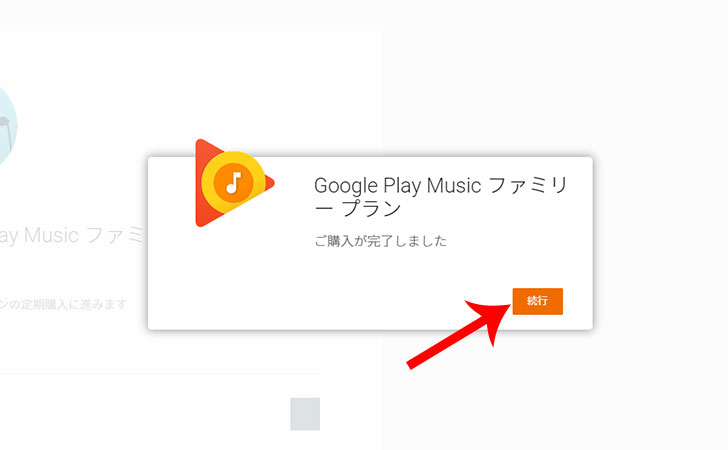The image size is (728, 450).
Task: Click the 'ご購入が完了しました' message
Action: (380, 241)
